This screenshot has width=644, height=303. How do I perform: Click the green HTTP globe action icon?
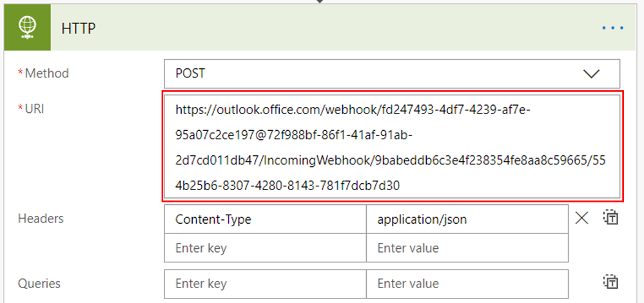pos(27,28)
